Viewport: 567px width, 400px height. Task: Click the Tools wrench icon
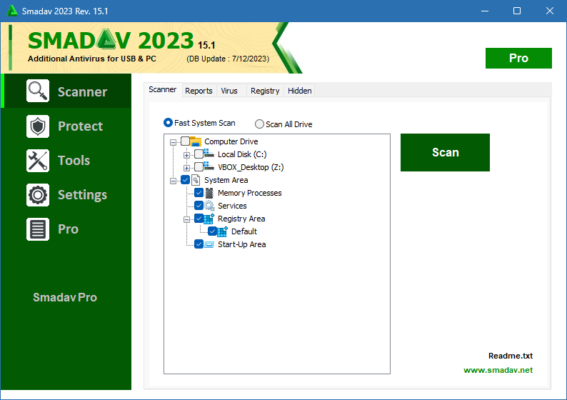tap(38, 161)
